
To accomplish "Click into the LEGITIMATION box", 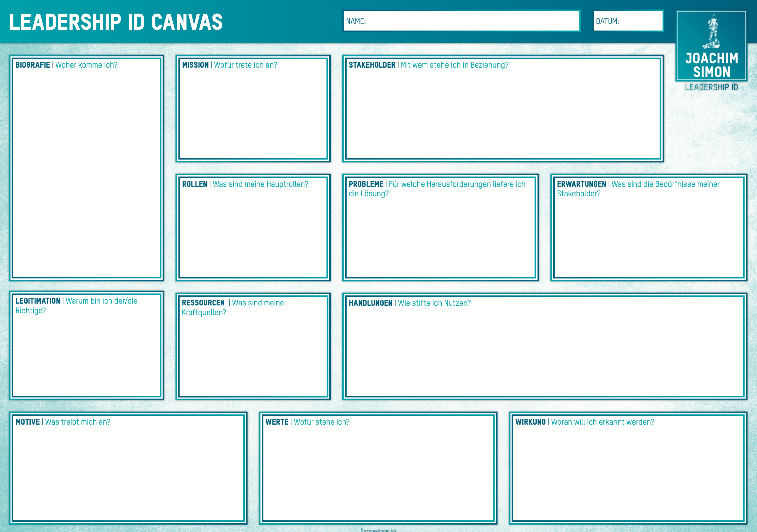I will click(87, 345).
